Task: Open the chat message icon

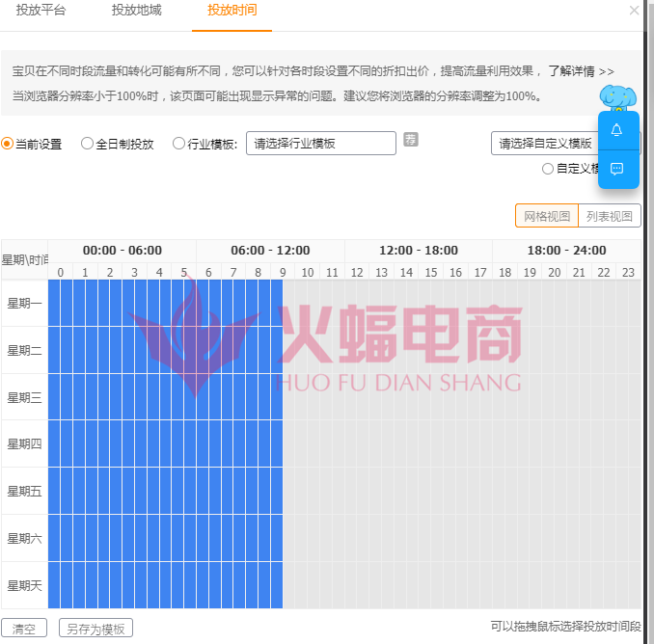Action: click(x=617, y=169)
